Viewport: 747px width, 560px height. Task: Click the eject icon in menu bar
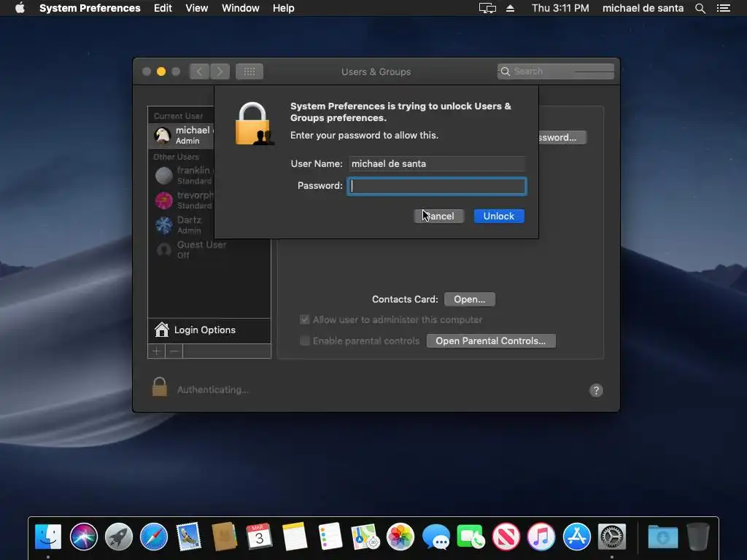(x=510, y=8)
